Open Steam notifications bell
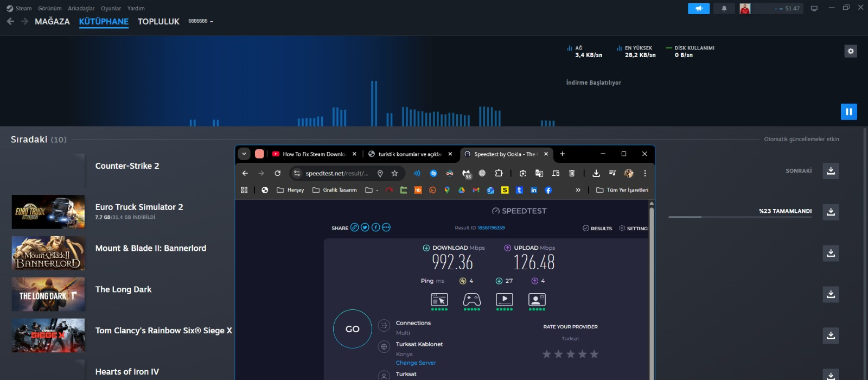 (724, 9)
